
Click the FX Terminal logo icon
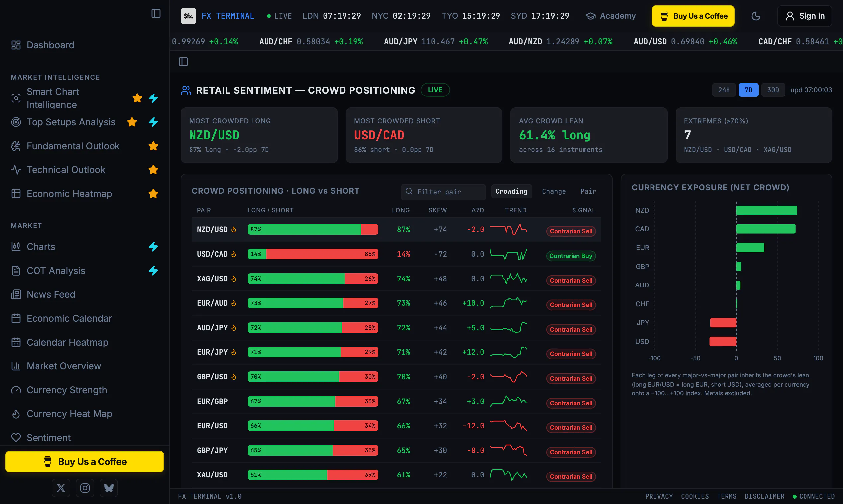[x=188, y=16]
